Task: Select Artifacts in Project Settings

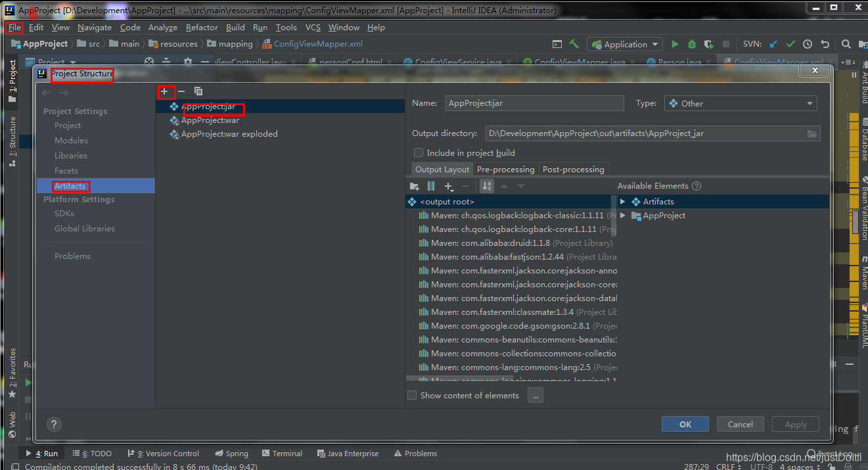Action: coord(96,186)
